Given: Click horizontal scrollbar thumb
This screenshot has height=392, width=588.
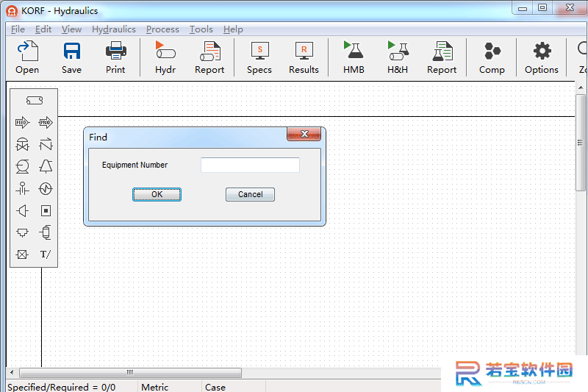Looking at the screenshot, I should [131, 372].
